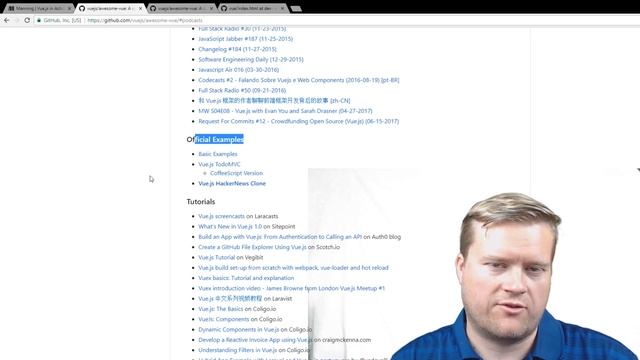Open Vue.js: Components on Coligo.io link
This screenshot has width=640, height=360.
pyautogui.click(x=223, y=319)
